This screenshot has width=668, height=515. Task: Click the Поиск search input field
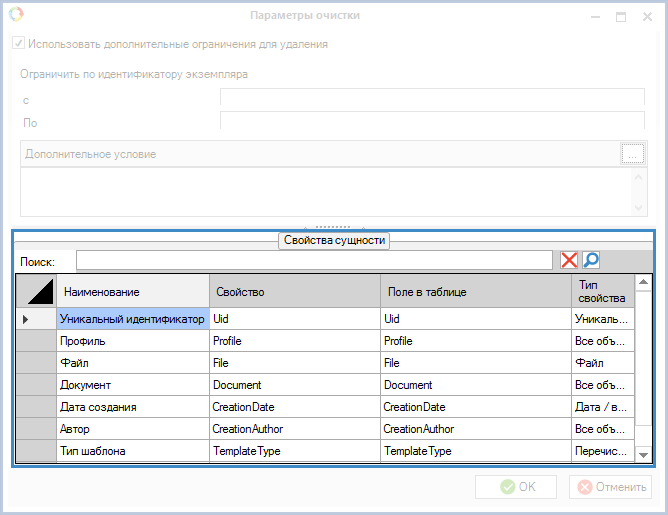pyautogui.click(x=313, y=260)
